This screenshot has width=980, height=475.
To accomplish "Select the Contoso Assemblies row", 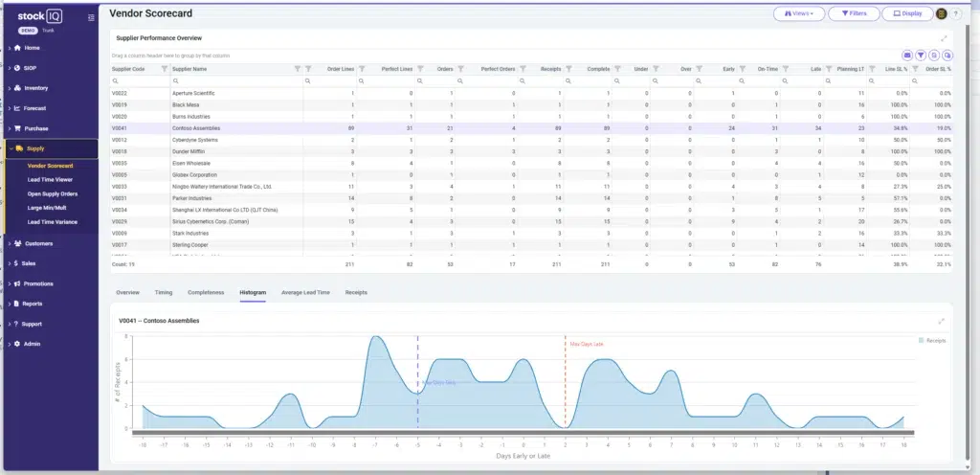I will tap(531, 128).
